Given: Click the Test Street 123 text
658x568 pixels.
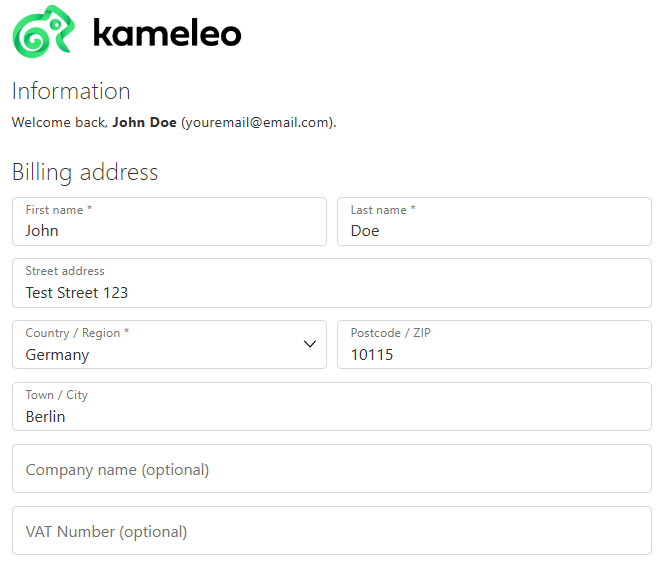Looking at the screenshot, I should (x=77, y=293).
